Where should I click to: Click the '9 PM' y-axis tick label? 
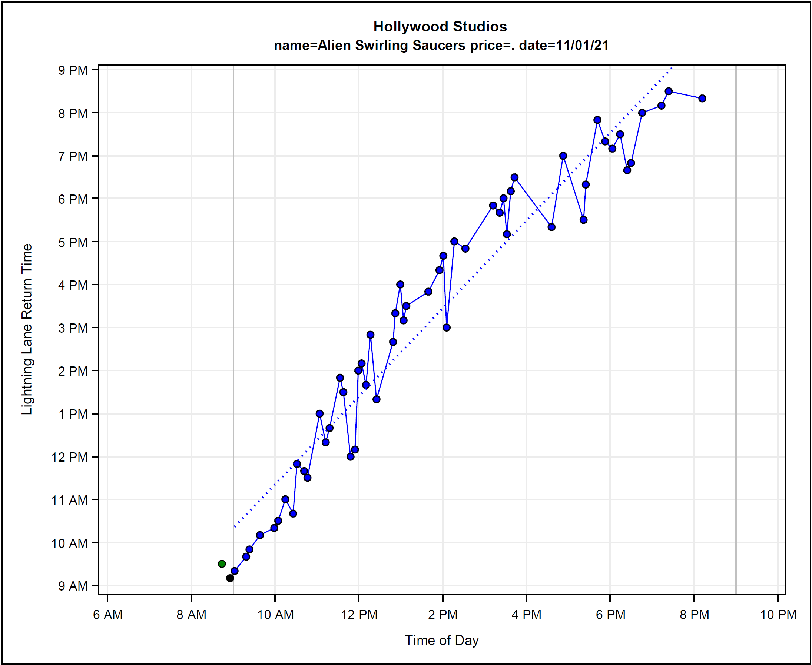tap(73, 70)
